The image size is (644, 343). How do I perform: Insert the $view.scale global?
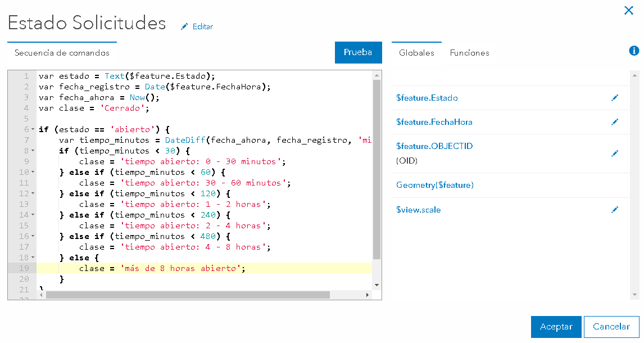coord(418,210)
